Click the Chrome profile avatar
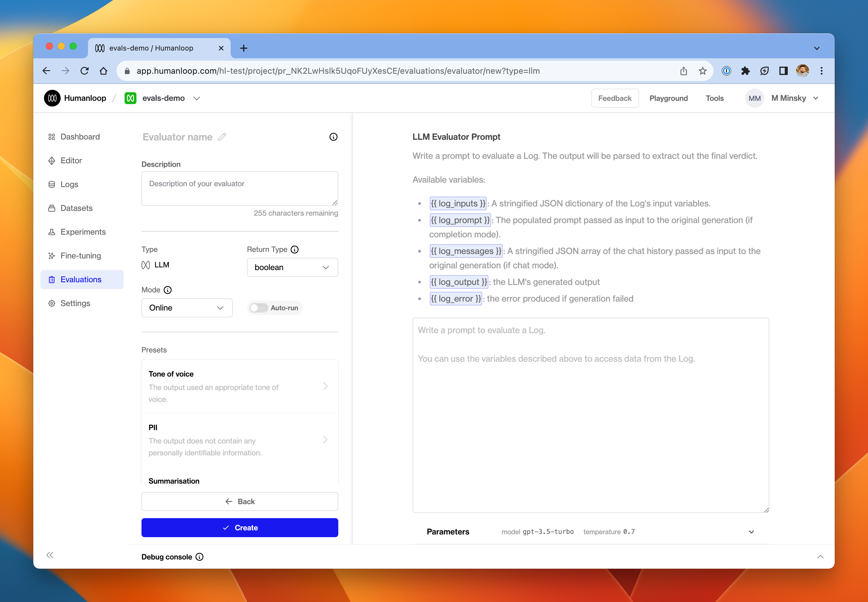Screen dimensions: 868x602 coord(802,71)
